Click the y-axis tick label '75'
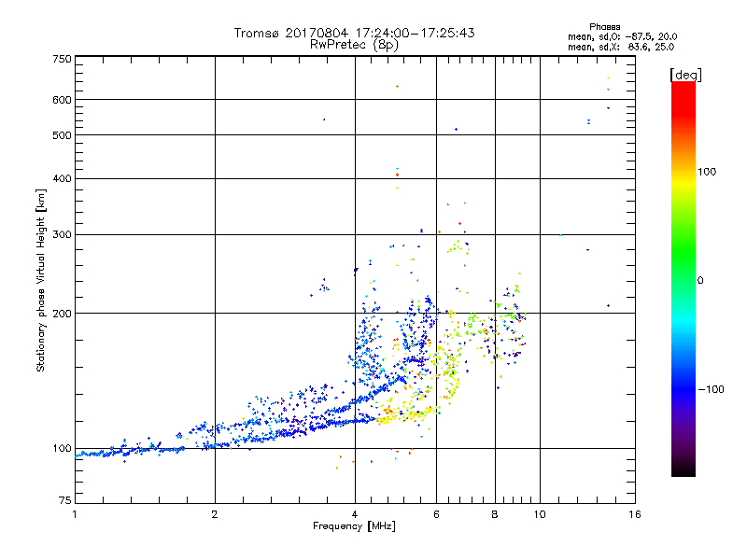Screen dimensions: 747x560 tap(65, 500)
